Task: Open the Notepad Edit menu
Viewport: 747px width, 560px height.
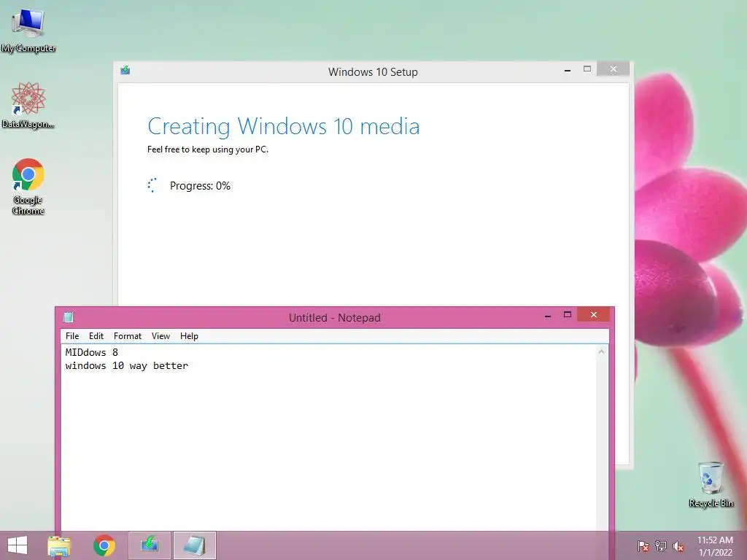Action: tap(96, 336)
